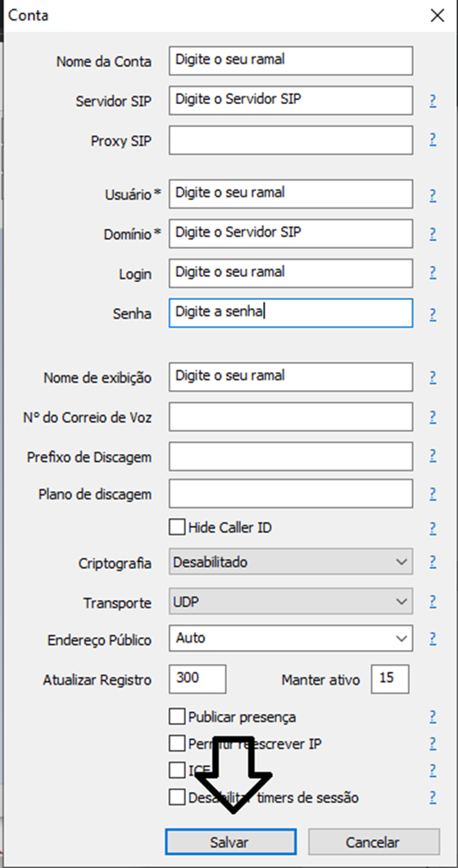Open the help link beside Plano de discagem
The height and width of the screenshot is (868, 458).
433,493
